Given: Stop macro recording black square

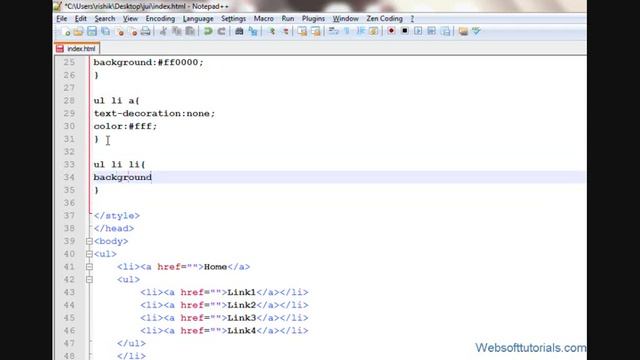Looking at the screenshot, I should click(404, 31).
